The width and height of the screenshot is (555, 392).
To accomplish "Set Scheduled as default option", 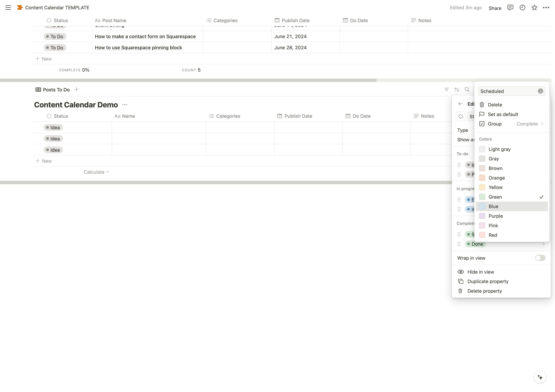I will pos(503,114).
